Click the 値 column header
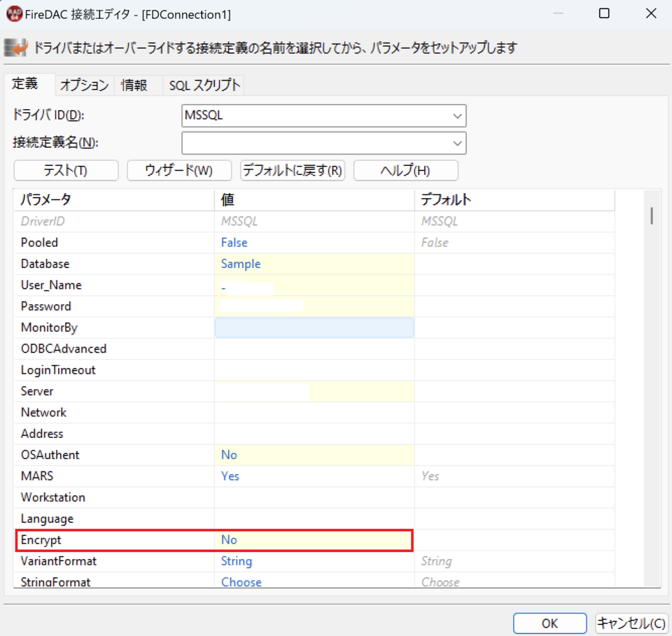This screenshot has width=672, height=636. [314, 200]
